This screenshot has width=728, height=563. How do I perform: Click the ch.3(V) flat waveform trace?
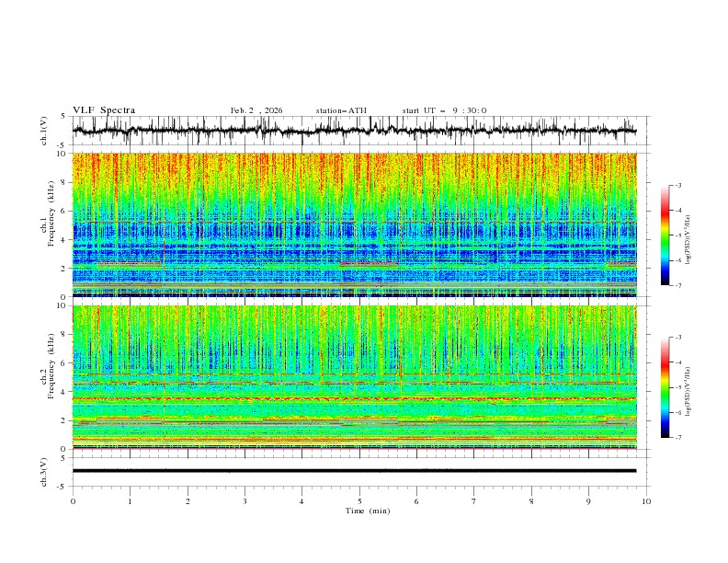(x=355, y=471)
